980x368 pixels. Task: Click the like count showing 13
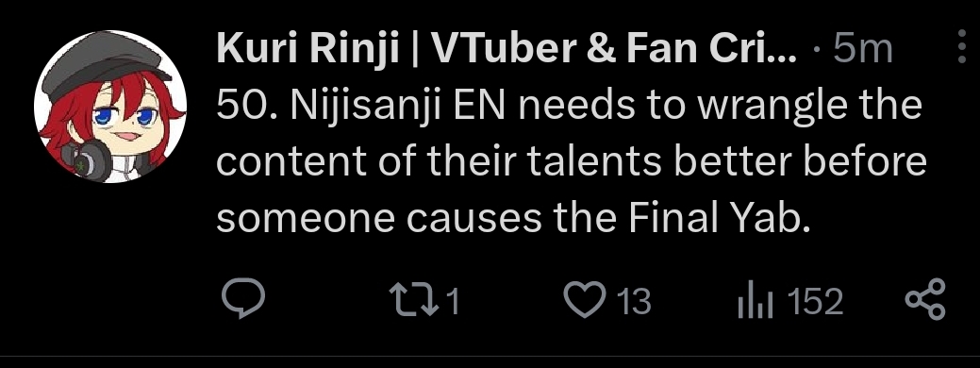pos(635,302)
